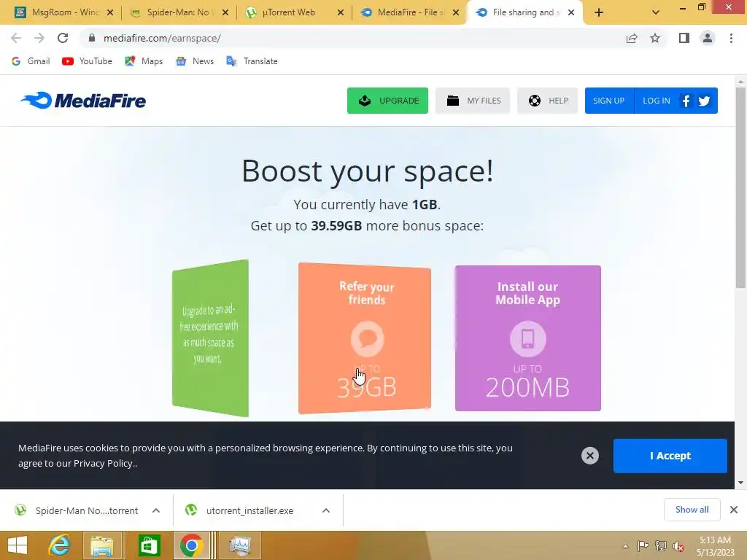This screenshot has height=560, width=747.
Task: Log in with the Facebook icon
Action: coord(686,101)
